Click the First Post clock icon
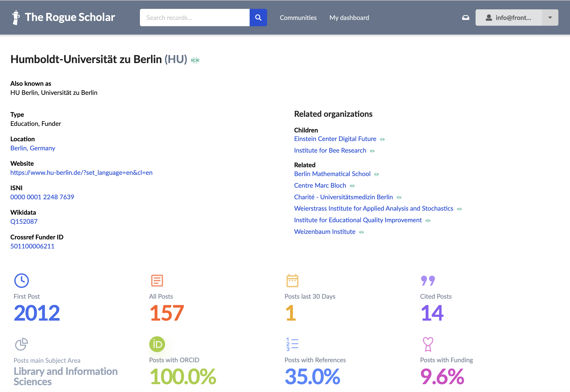 pyautogui.click(x=21, y=281)
